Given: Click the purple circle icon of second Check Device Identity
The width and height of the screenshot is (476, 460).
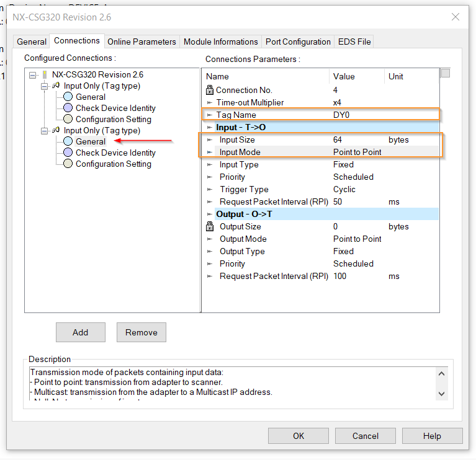Looking at the screenshot, I should (x=68, y=153).
